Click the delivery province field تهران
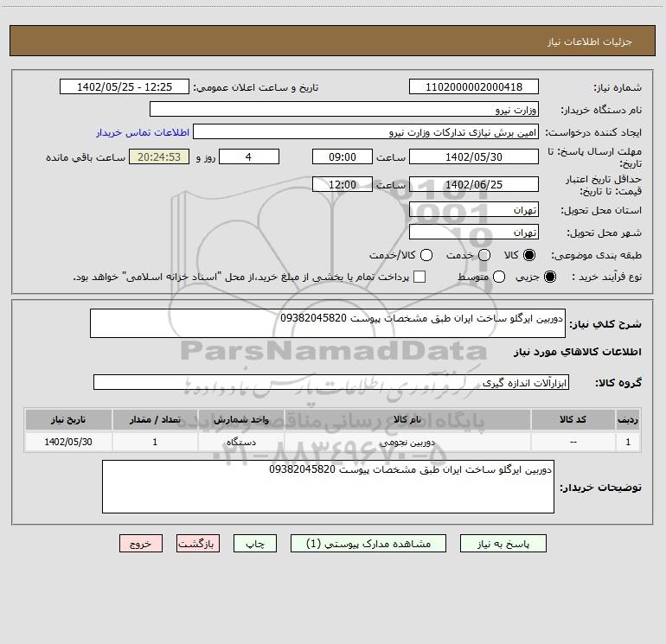Screen dimensions: 666x644 474,209
